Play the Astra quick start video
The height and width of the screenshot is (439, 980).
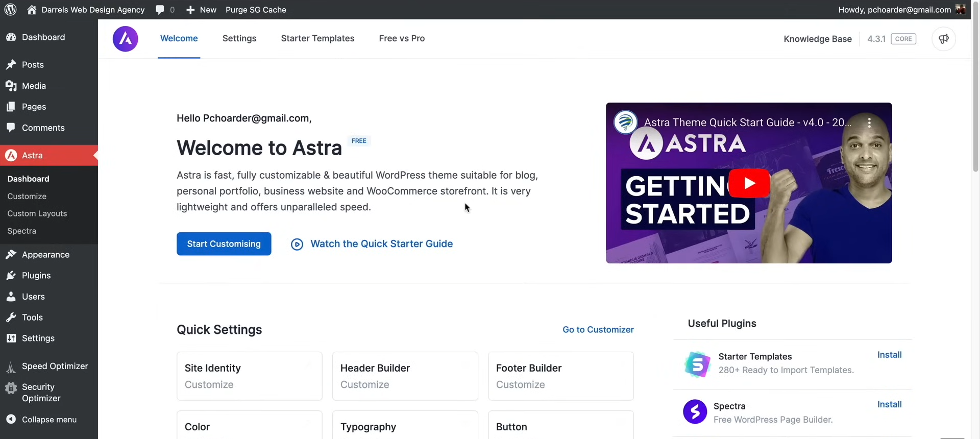(x=748, y=183)
